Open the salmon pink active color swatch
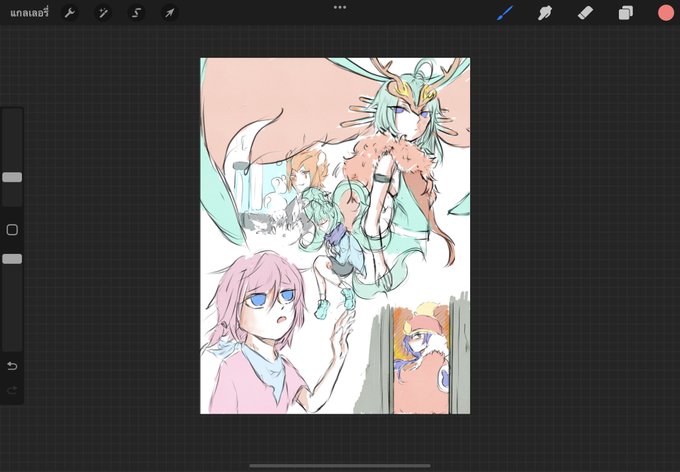The width and height of the screenshot is (680, 472). pos(666,13)
